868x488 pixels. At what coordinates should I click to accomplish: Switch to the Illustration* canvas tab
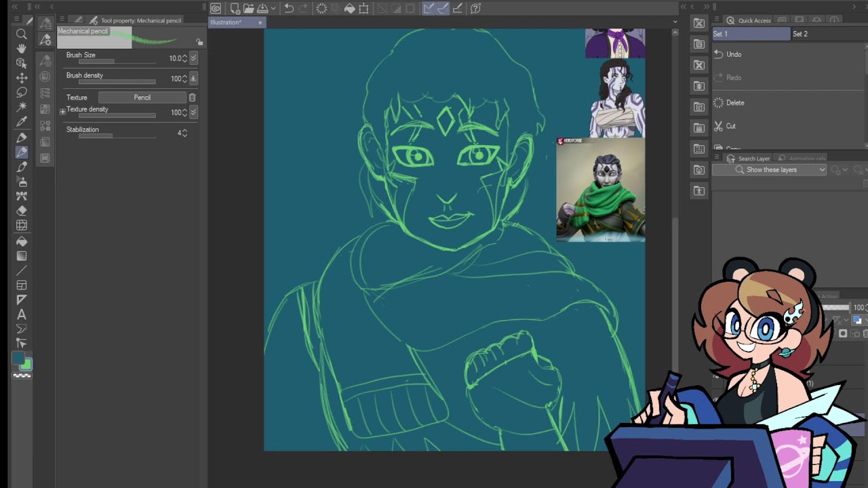(236, 22)
